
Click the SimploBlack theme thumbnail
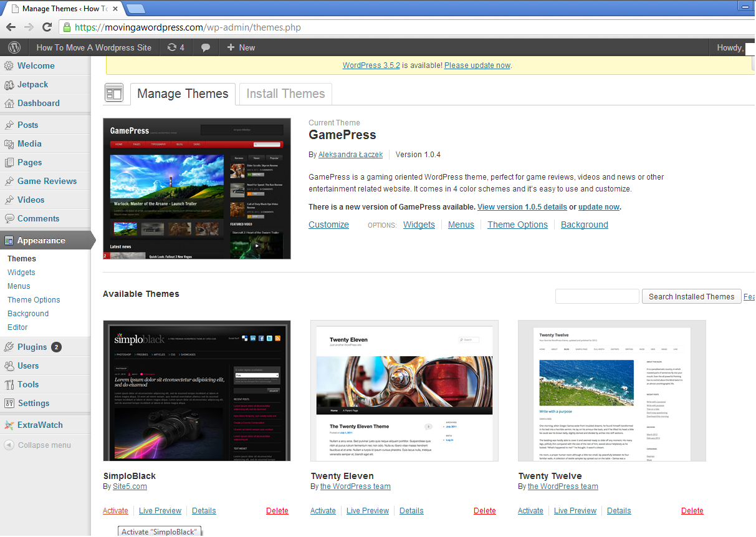pos(197,390)
